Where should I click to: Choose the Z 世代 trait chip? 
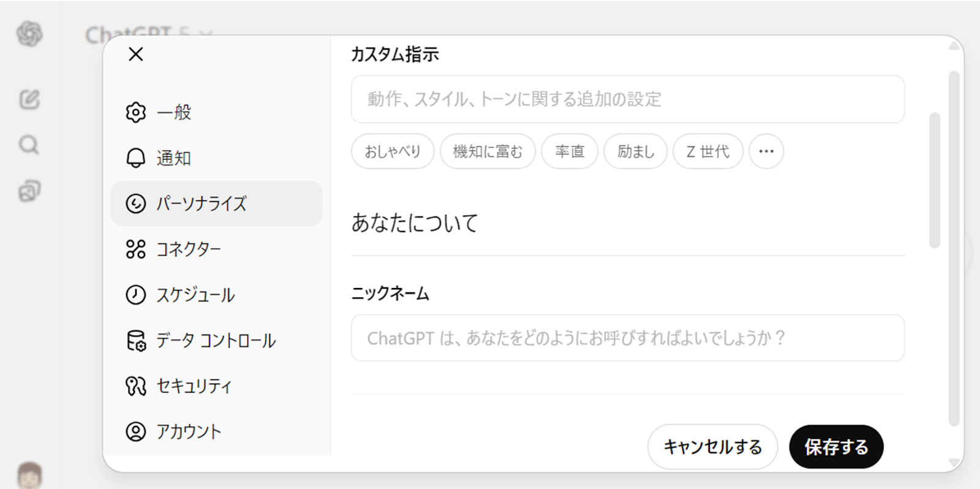(x=707, y=151)
